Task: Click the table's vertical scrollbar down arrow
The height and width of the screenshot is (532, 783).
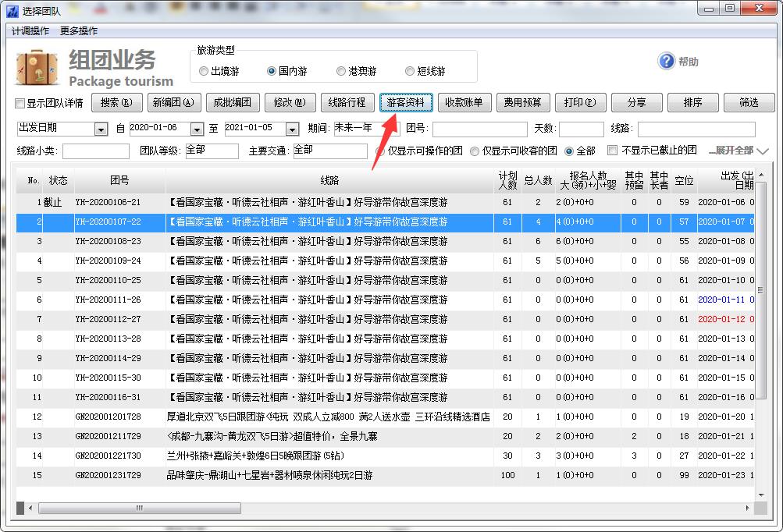Action: (761, 493)
